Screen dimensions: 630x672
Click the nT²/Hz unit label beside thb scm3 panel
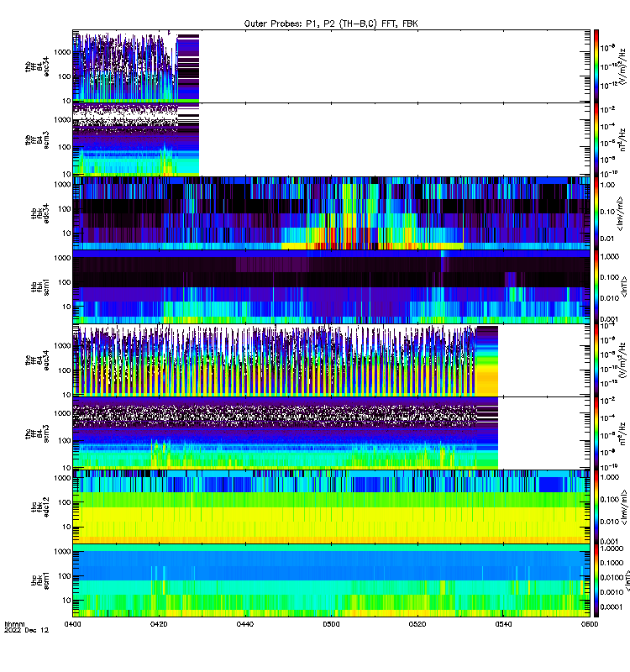coord(623,139)
